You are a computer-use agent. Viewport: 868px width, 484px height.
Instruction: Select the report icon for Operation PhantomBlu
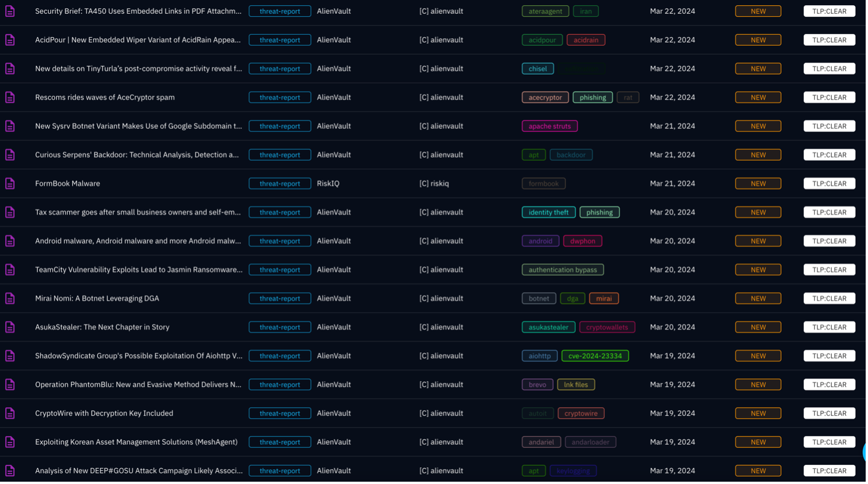(x=10, y=385)
